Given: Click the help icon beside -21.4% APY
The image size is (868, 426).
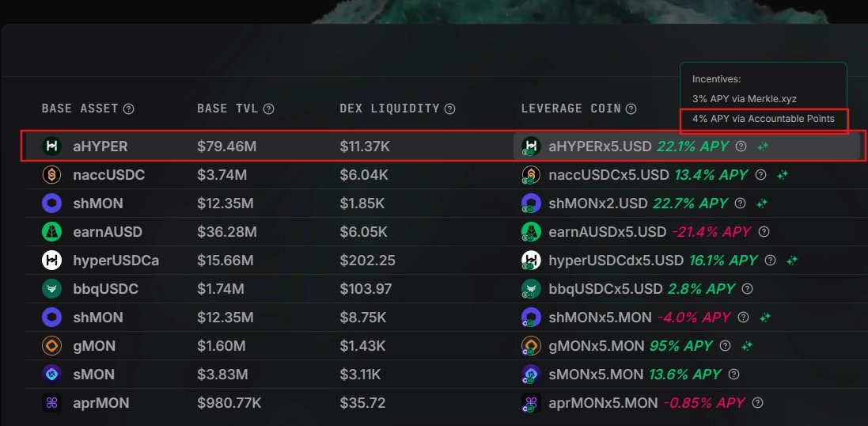Looking at the screenshot, I should click(x=764, y=231).
